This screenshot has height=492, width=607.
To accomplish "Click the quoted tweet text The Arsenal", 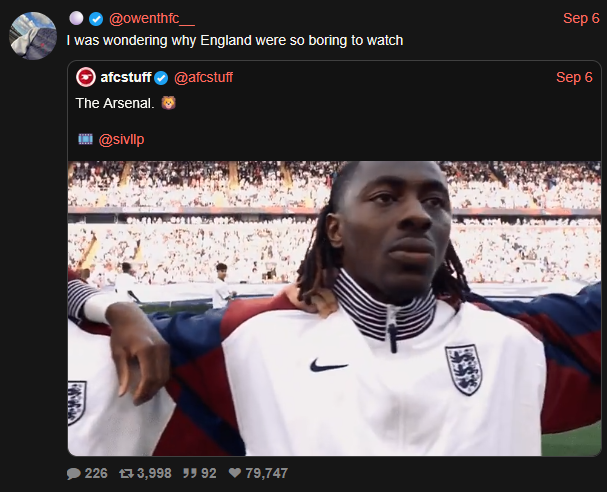I will [115, 103].
